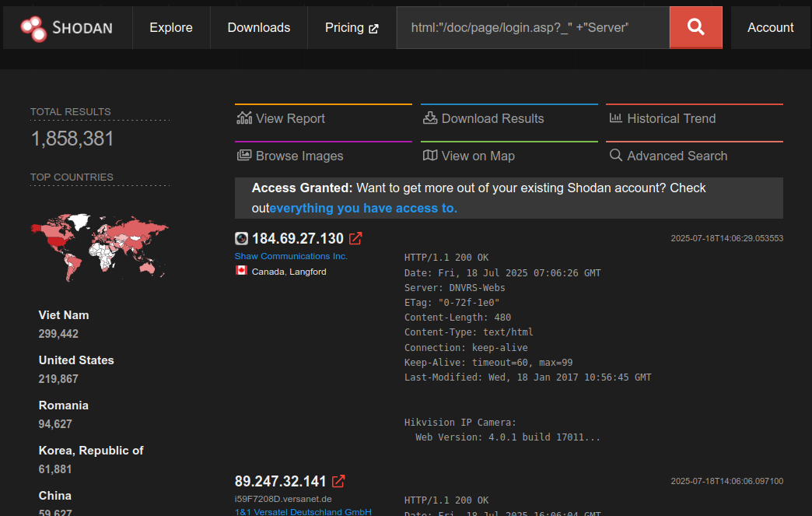Screen dimensions: 812x516
Task: Click the Download Results cloud icon
Action: coord(429,118)
